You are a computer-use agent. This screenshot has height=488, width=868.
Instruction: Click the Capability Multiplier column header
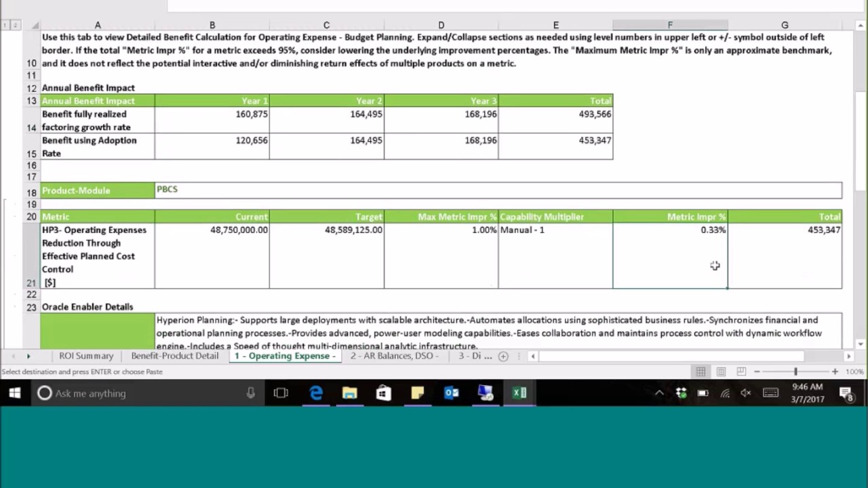[555, 217]
